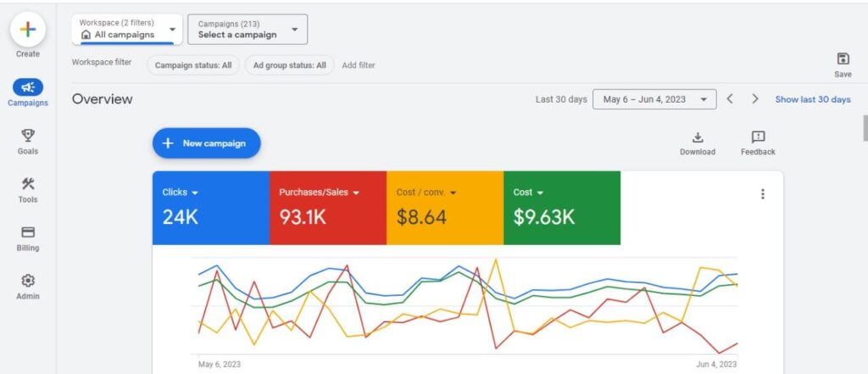Screen dimensions: 868x374
Task: Download the overview report
Action: point(697,137)
